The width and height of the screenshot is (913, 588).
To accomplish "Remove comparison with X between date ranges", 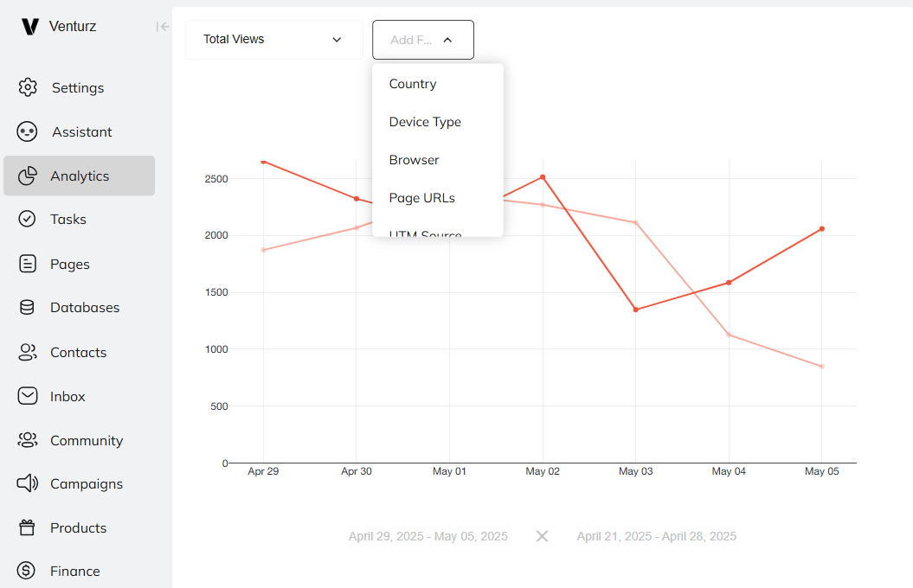I will tap(542, 536).
